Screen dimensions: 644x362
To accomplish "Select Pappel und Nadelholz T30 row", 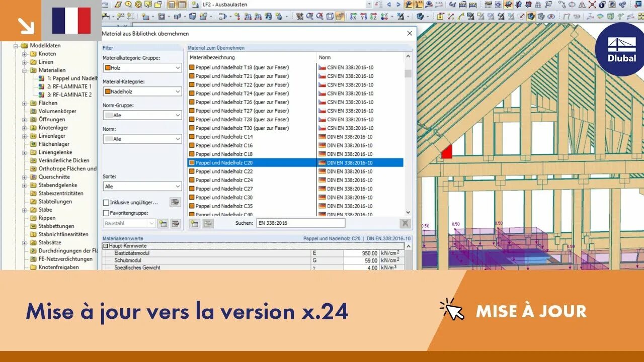I will point(295,128).
